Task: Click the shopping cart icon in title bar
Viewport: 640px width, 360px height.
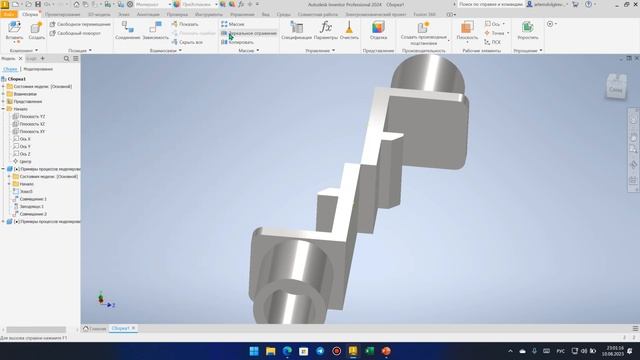Action: [x=576, y=4]
